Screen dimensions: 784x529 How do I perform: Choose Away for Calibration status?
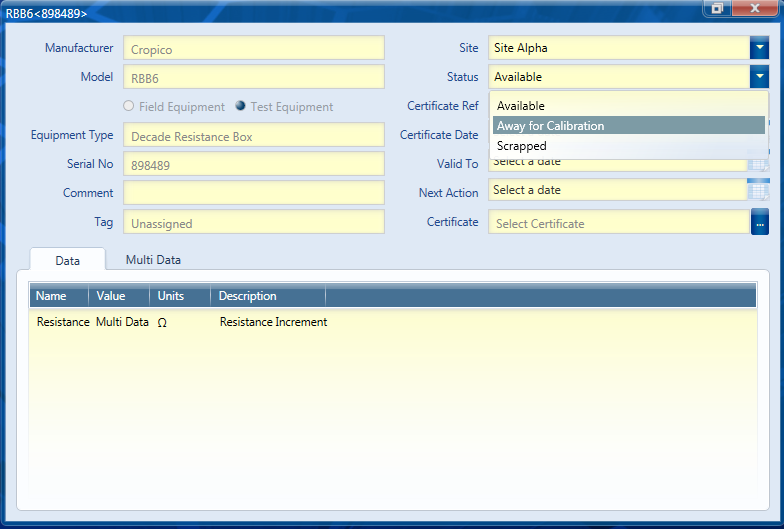628,126
